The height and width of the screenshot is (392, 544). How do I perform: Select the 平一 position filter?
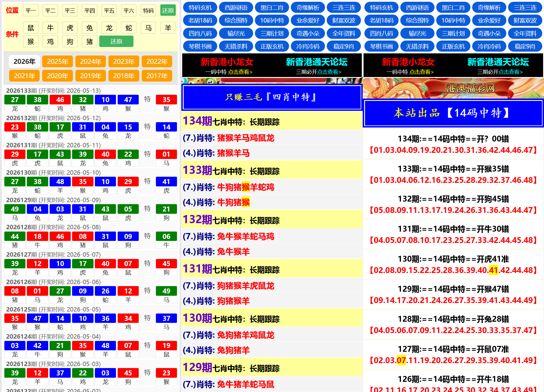[31, 11]
